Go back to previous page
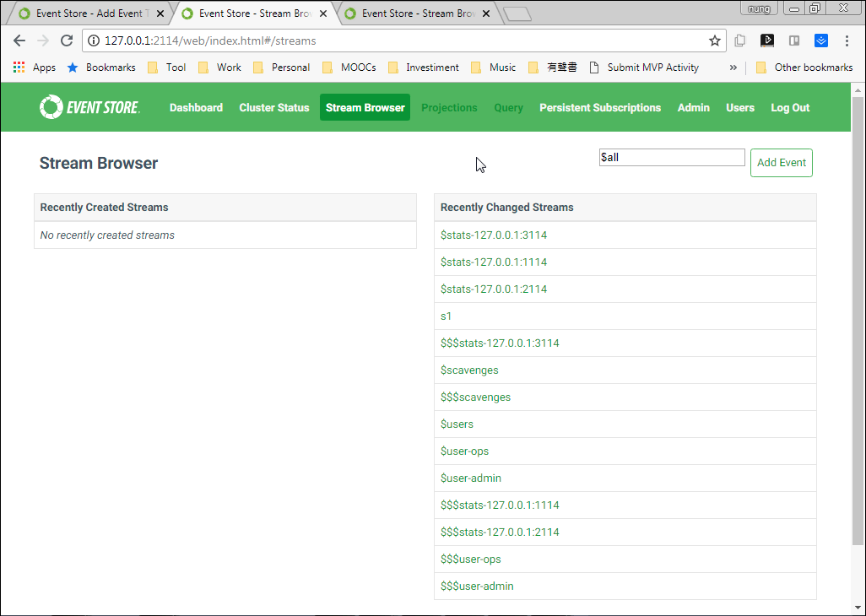The width and height of the screenshot is (866, 616). [x=19, y=41]
